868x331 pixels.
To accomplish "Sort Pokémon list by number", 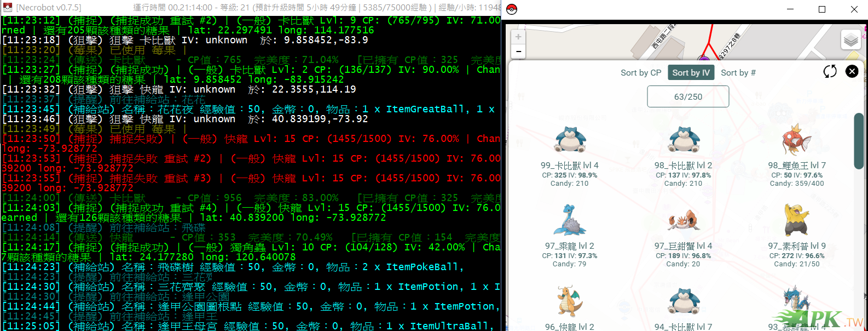I will [x=738, y=73].
